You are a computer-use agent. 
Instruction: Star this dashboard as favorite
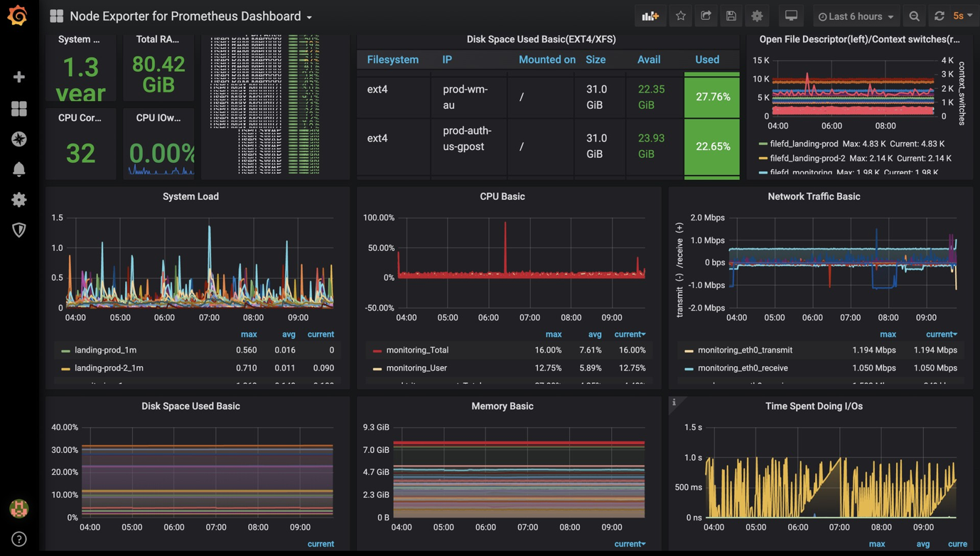coord(681,16)
